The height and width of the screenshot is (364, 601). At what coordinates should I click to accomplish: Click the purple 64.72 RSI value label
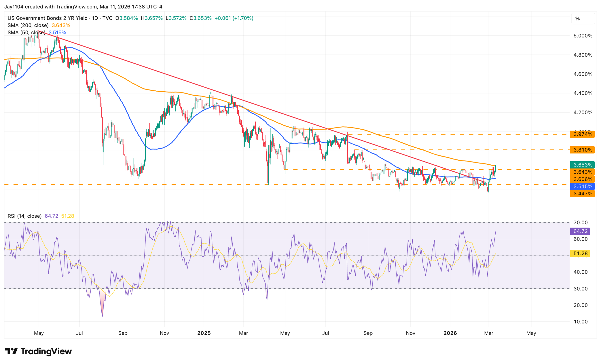(x=580, y=231)
